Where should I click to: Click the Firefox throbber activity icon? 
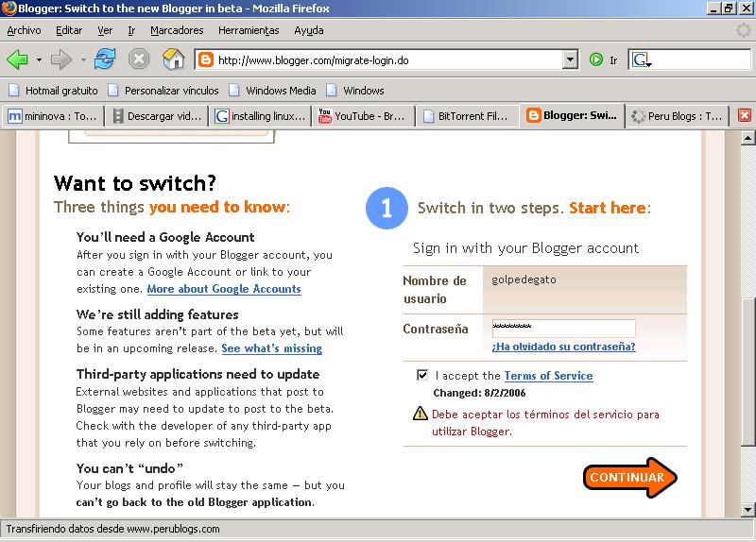pos(744,30)
